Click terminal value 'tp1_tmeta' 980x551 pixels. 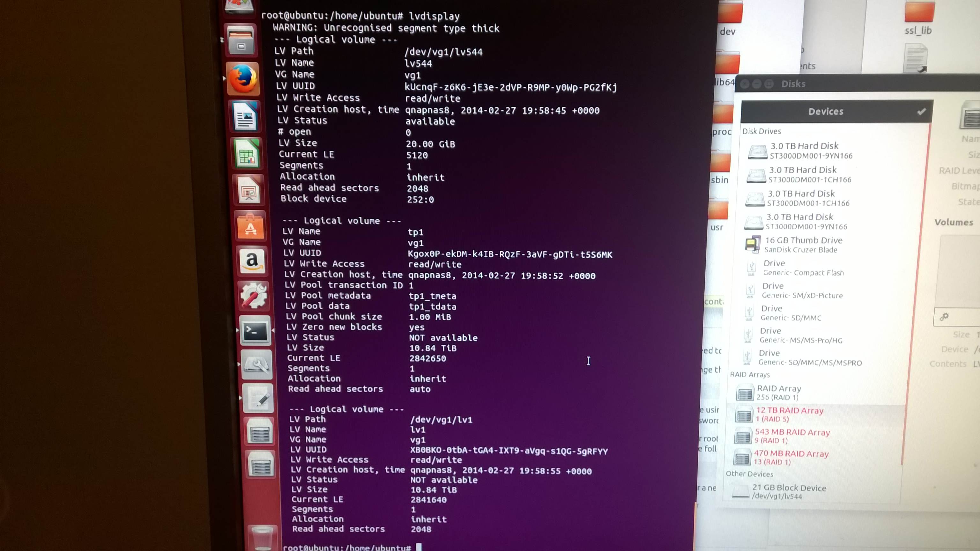433,296
